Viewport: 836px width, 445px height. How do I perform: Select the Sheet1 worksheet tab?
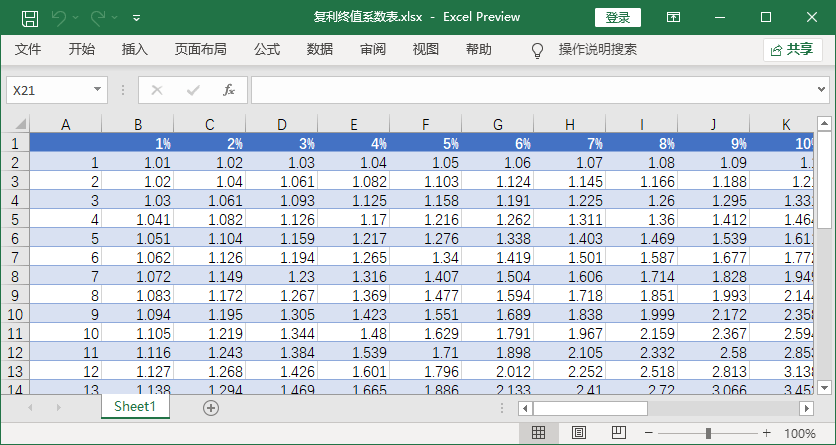click(135, 406)
